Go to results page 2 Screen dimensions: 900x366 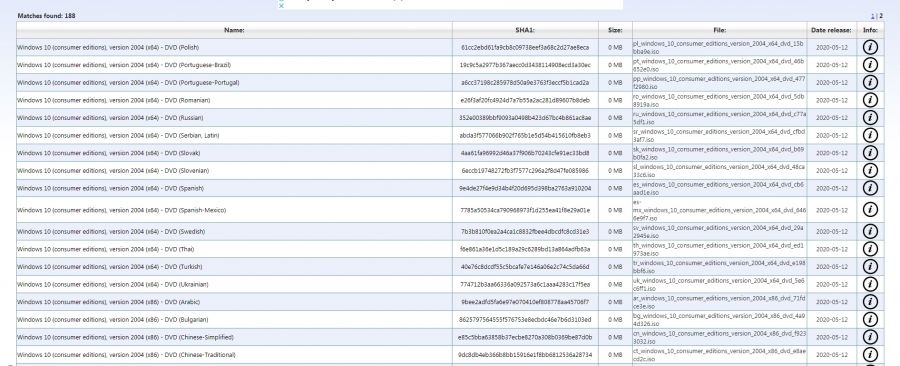pyautogui.click(x=881, y=15)
